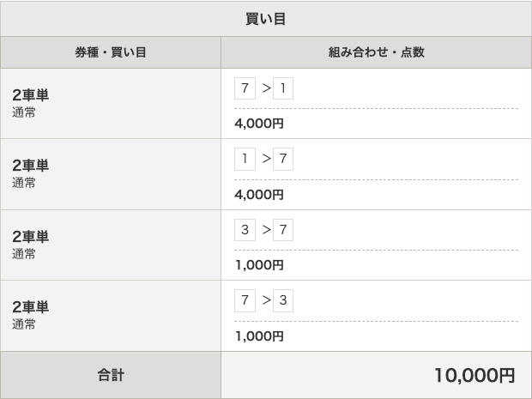The image size is (532, 399).
Task: Select the 券種・買い目 column header
Action: point(111,52)
